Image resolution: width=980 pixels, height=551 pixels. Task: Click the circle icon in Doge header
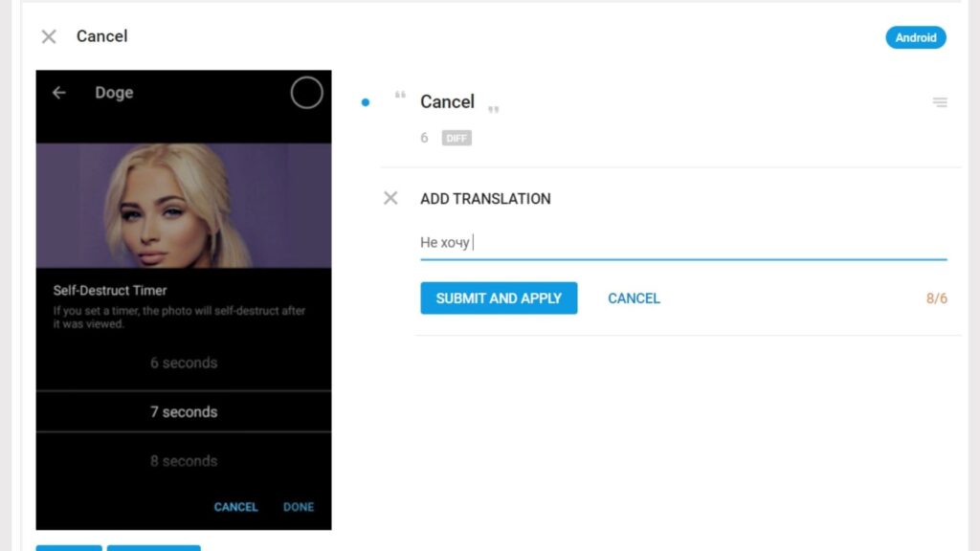click(x=306, y=93)
